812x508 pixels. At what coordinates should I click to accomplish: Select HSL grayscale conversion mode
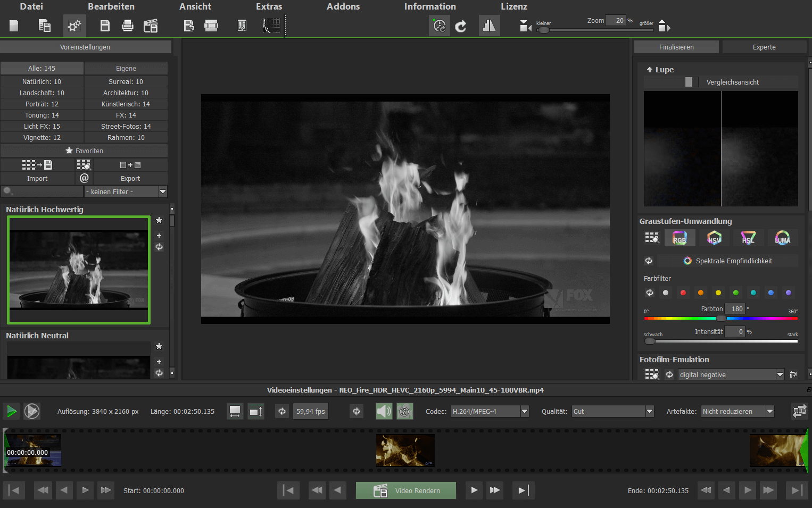coord(748,238)
